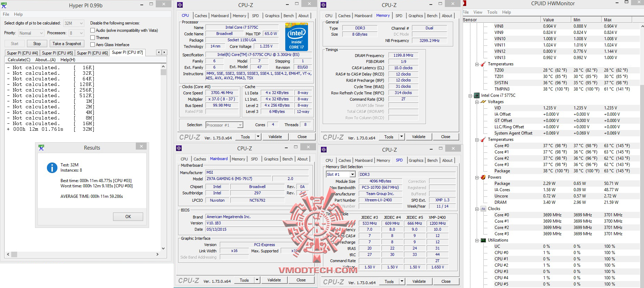Viewport: 644px width, 288px height.
Task: Collapse the Utilizations node in HWMonitor
Action: coord(477,240)
